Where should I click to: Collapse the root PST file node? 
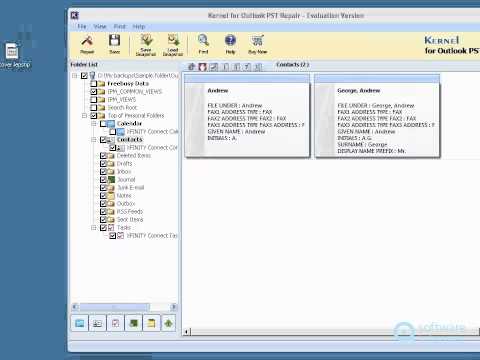click(x=75, y=76)
